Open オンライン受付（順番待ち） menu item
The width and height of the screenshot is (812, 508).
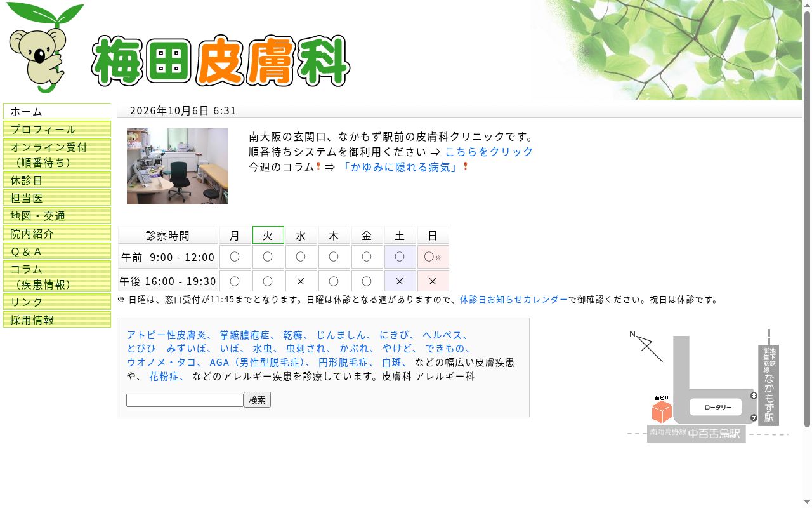57,154
